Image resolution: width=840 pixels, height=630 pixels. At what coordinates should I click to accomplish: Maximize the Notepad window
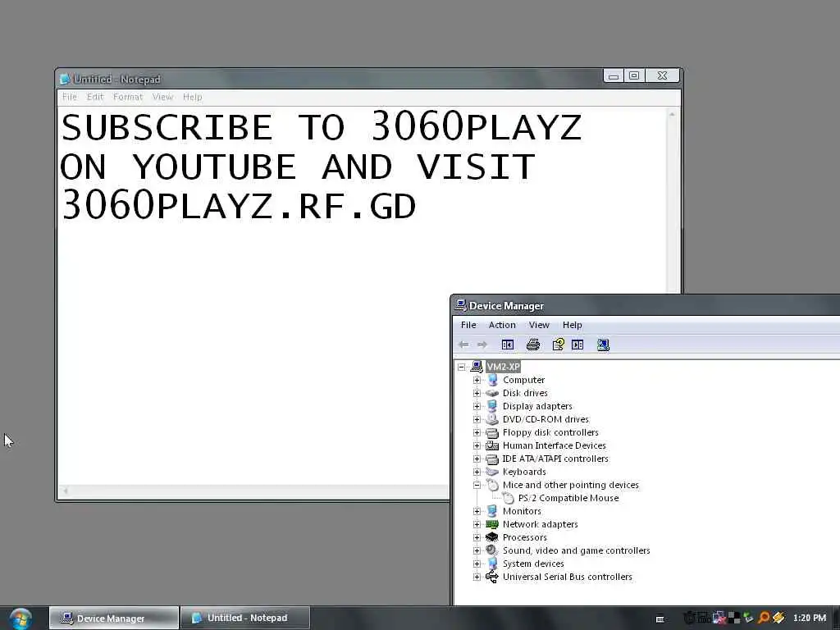pos(634,76)
